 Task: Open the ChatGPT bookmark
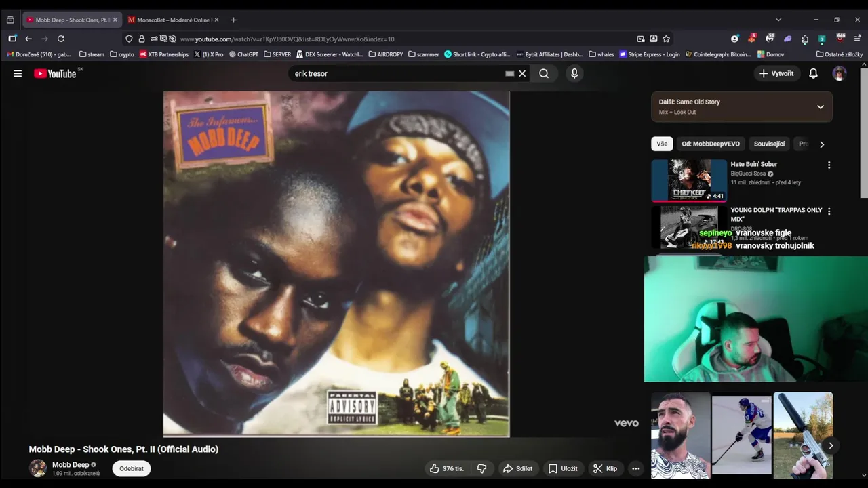point(244,54)
